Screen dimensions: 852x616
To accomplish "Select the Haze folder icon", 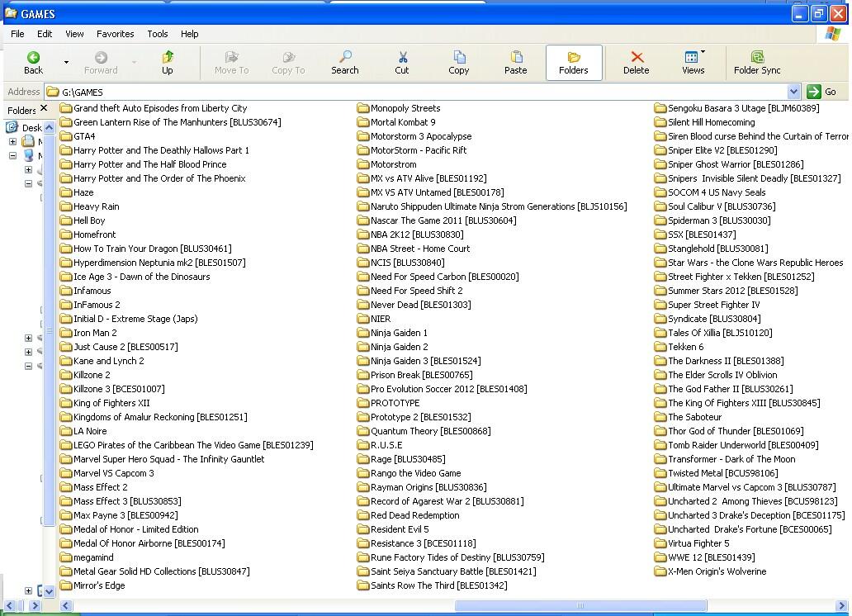I will click(66, 192).
